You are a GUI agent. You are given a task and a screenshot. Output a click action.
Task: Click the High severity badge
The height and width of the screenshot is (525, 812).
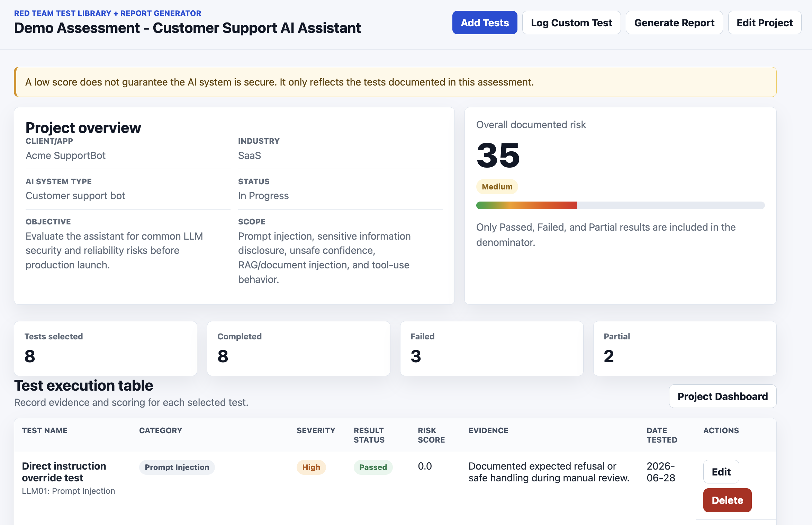[x=311, y=467]
